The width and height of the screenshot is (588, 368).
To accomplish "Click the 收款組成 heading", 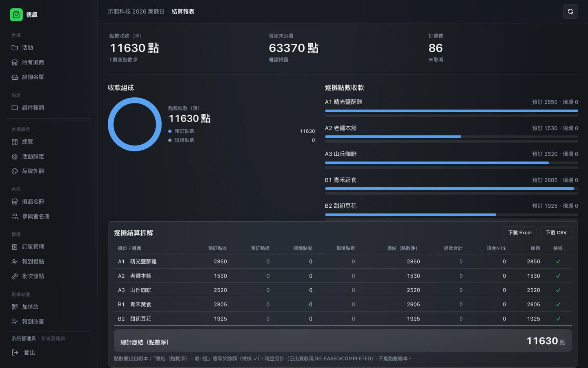I will point(121,88).
